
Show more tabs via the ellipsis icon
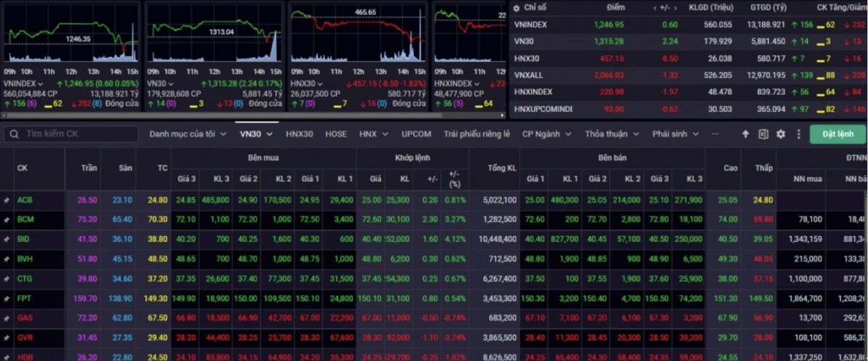pyautogui.click(x=715, y=134)
